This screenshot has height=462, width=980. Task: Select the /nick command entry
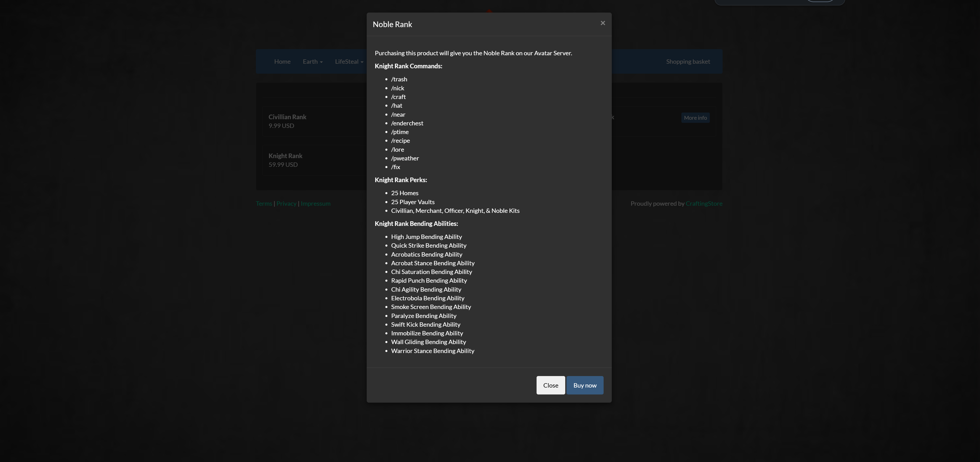[398, 88]
